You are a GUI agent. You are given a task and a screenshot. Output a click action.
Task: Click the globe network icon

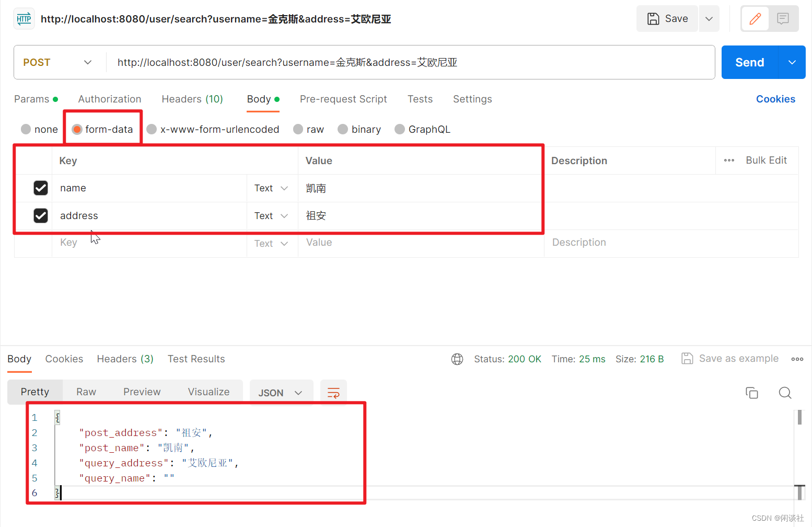point(457,359)
